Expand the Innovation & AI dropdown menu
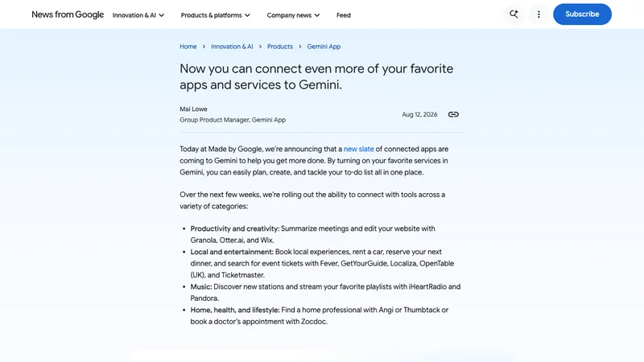 coord(138,15)
